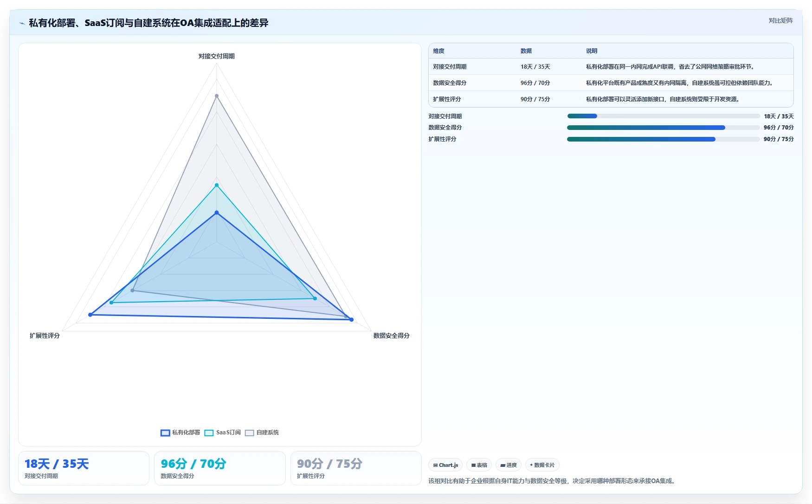Click the footer summary sentence

[x=553, y=481]
